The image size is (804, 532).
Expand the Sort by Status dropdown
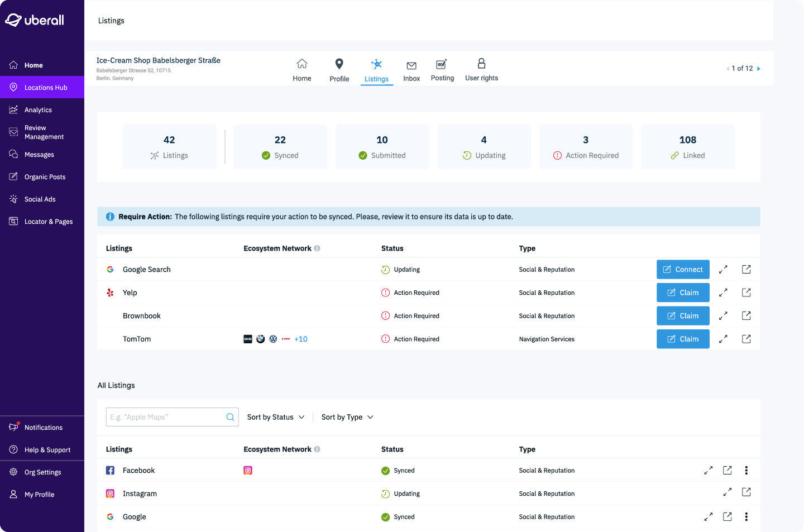tap(276, 417)
